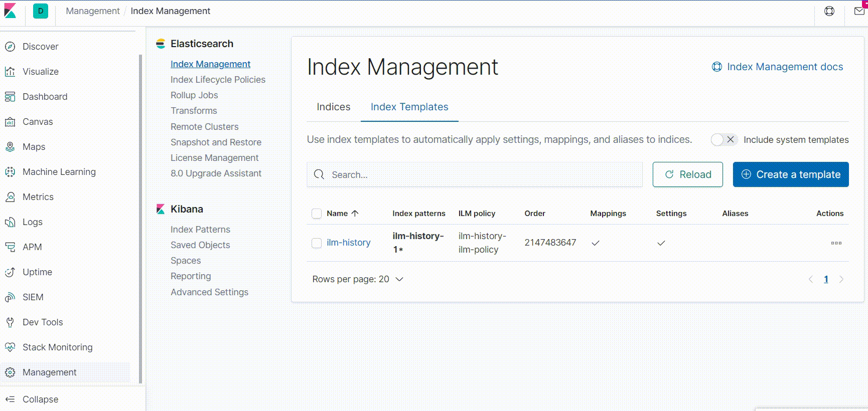The height and width of the screenshot is (411, 868).
Task: Go to page 1 in pagination
Action: [x=826, y=279]
